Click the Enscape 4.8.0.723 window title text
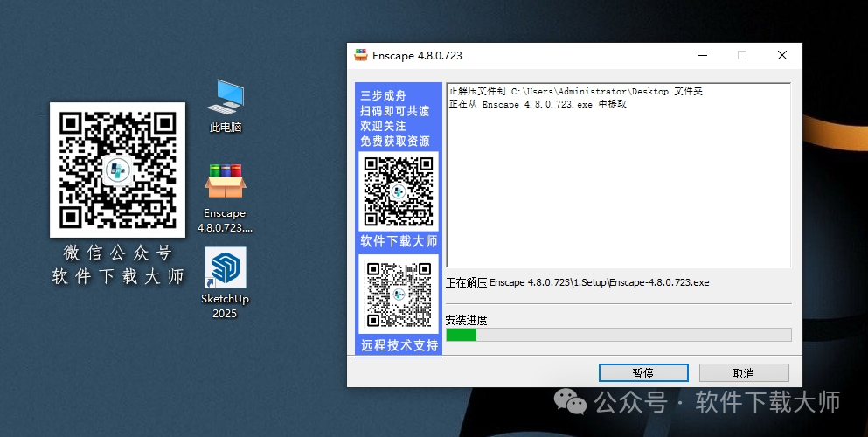 [418, 55]
